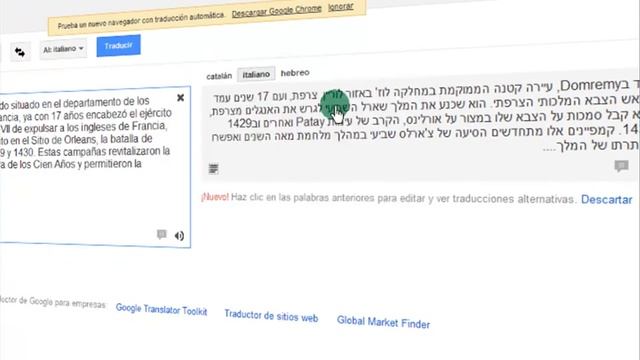The image size is (640, 360).
Task: Select the hebreo language tab
Action: pyautogui.click(x=295, y=73)
